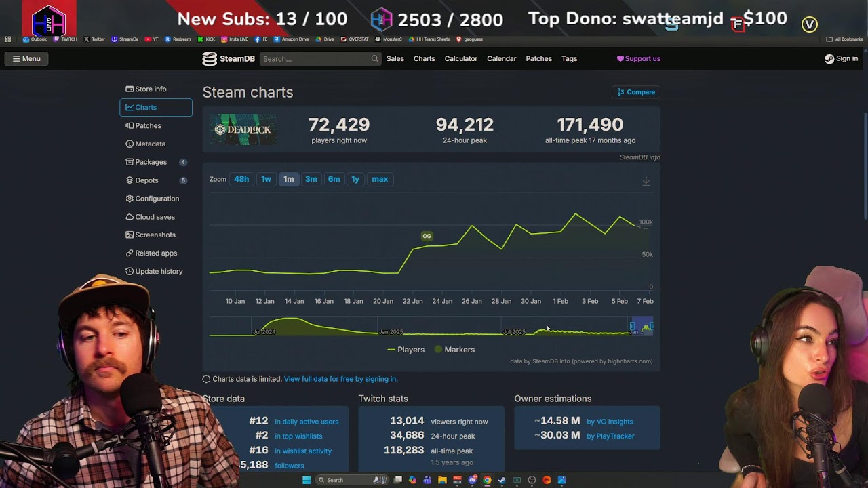Open the Restream bookmark
Screen dimensions: 868x488
178,39
